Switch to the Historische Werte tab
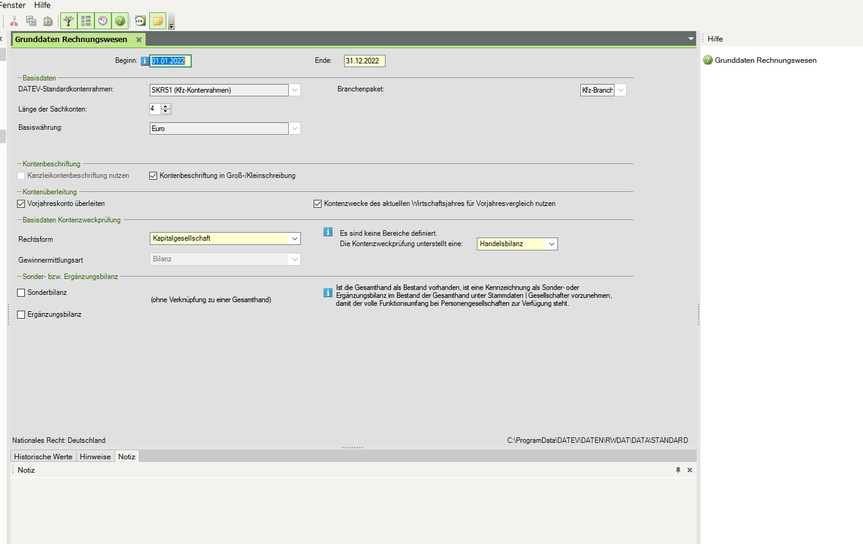This screenshot has height=544, width=863. (x=43, y=456)
